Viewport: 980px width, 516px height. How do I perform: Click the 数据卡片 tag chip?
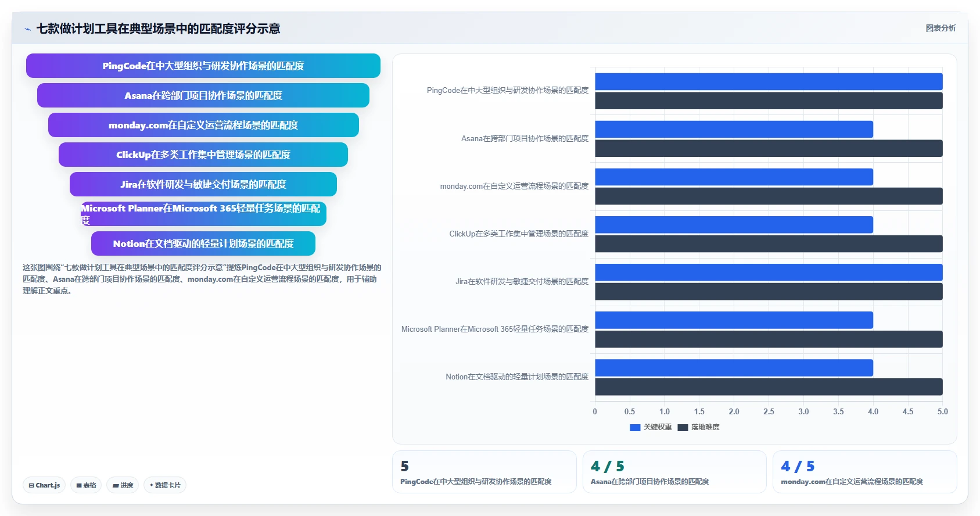pyautogui.click(x=165, y=485)
